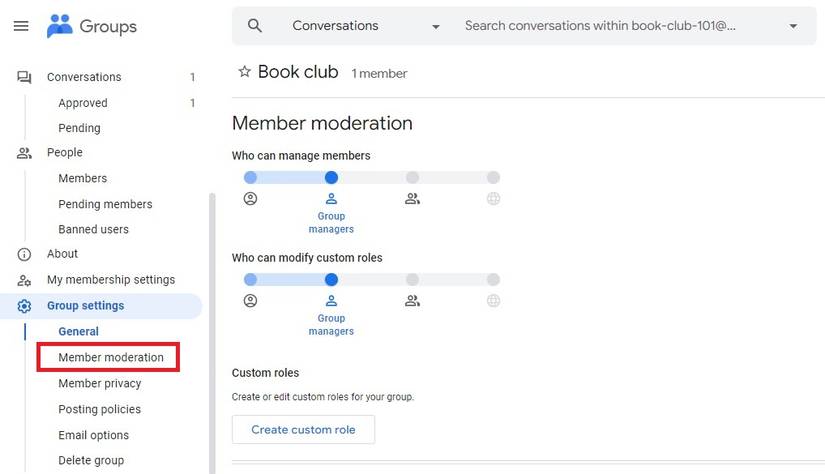Screen dimensions: 825x474
Task: Expand the search options dropdown arrow
Action: (x=793, y=26)
